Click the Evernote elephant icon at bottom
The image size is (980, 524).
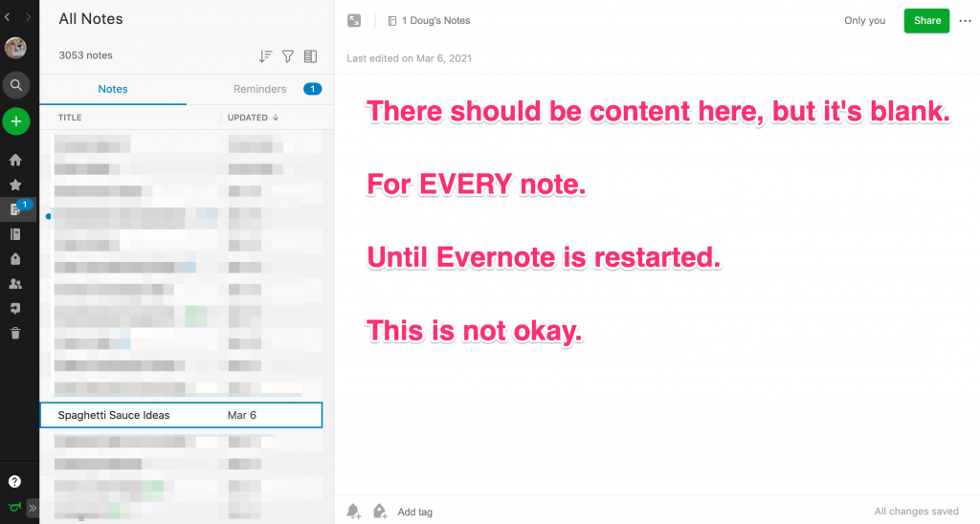click(14, 507)
